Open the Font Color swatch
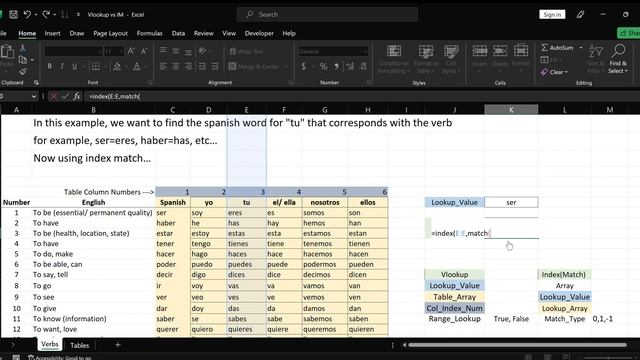The height and width of the screenshot is (360, 640). click(137, 66)
